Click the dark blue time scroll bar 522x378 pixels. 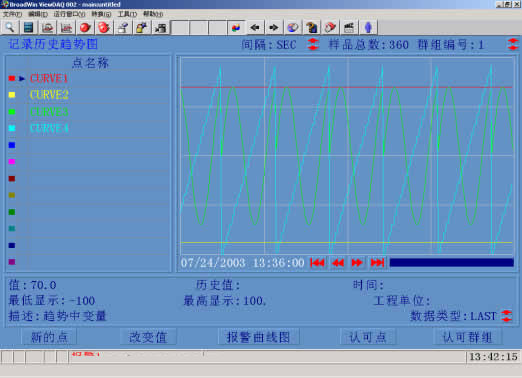(x=452, y=263)
